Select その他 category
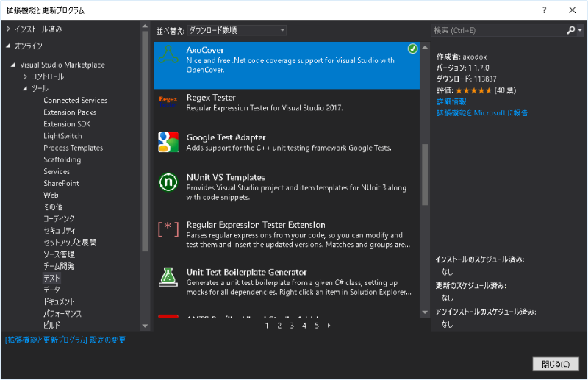The height and width of the screenshot is (380, 588). point(53,207)
